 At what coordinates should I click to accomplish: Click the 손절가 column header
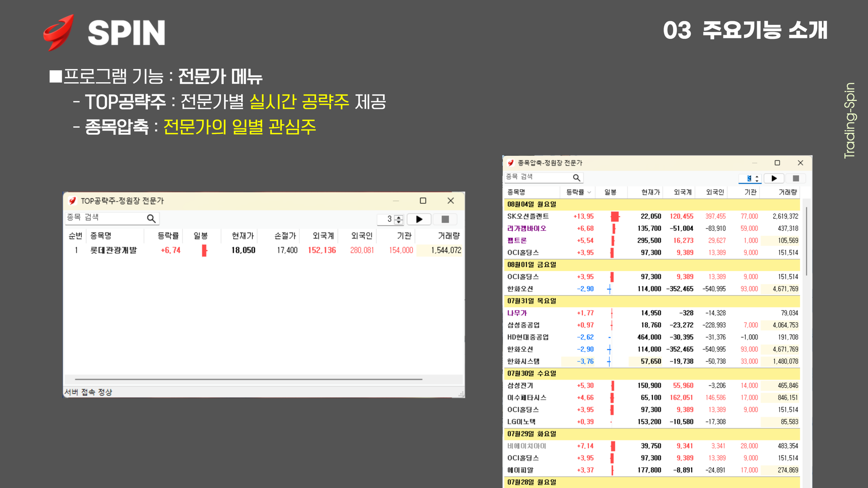click(x=285, y=236)
